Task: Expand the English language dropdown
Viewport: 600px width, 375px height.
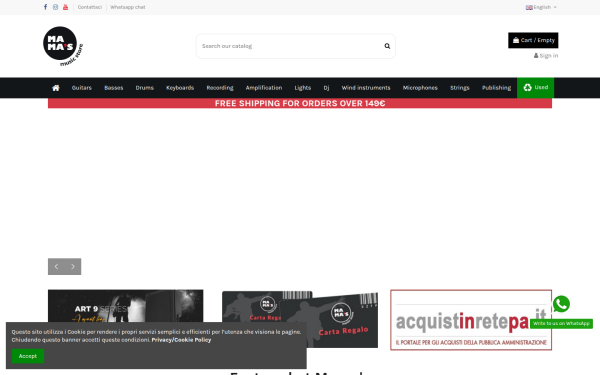Action: (541, 7)
